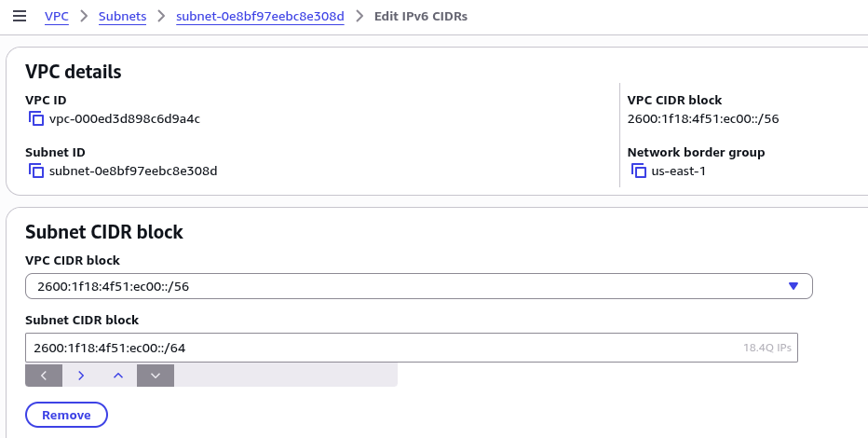868x438 pixels.
Task: Click the Edit IPv6 CIDRs breadcrumb item
Action: coord(421,16)
